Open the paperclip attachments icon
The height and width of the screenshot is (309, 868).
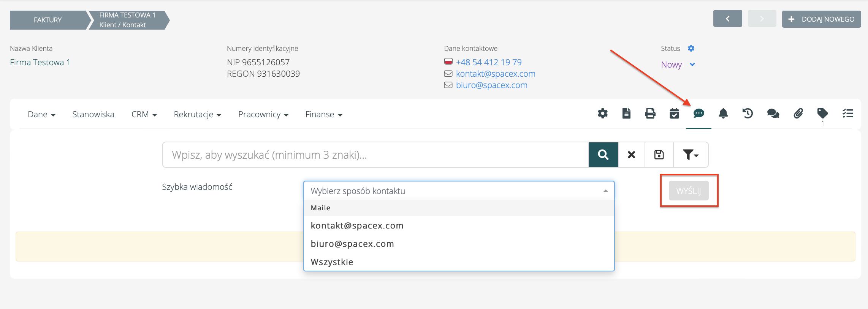798,114
